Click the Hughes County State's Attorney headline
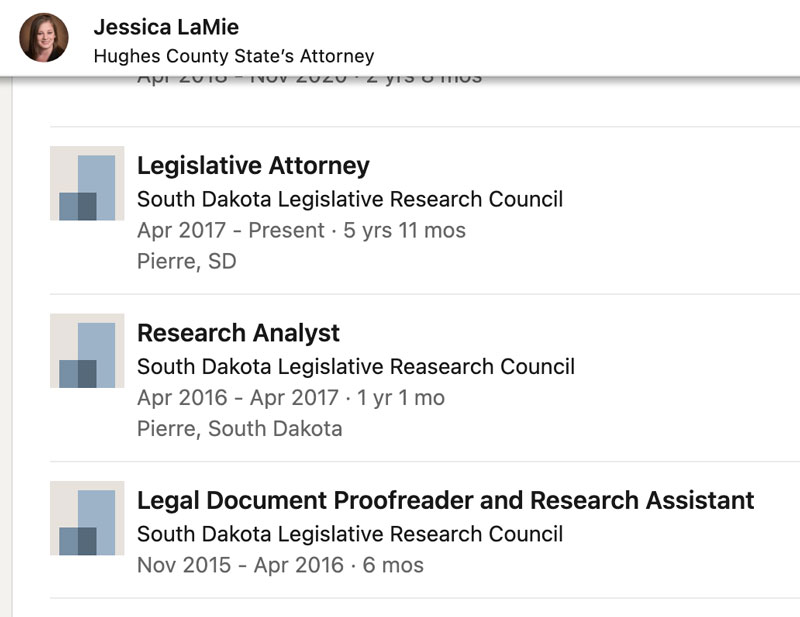The width and height of the screenshot is (800, 617). (x=234, y=56)
